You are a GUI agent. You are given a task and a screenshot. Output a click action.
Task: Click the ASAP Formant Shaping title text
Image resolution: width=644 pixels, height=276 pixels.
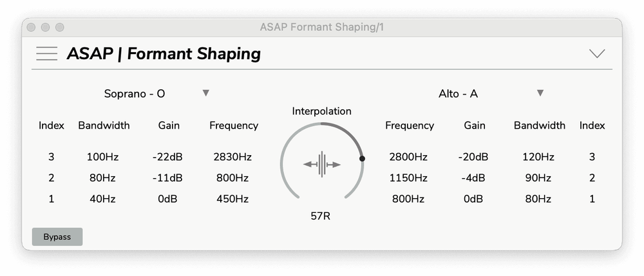[164, 53]
